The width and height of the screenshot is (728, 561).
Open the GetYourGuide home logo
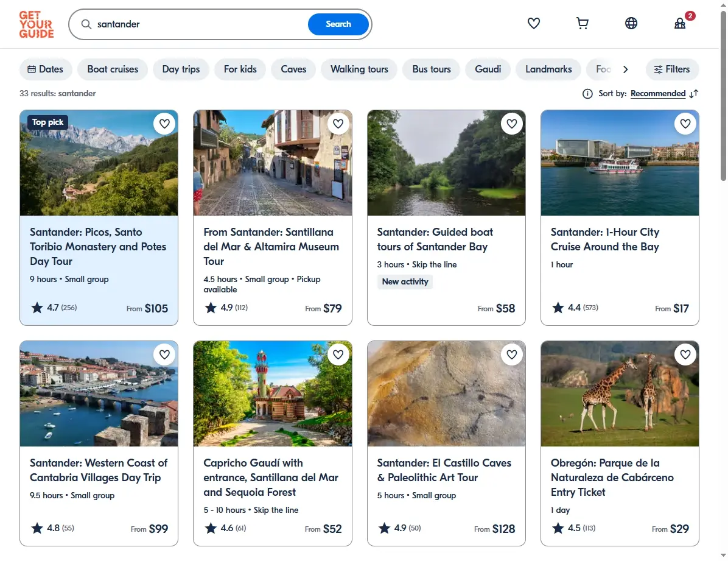coord(36,24)
